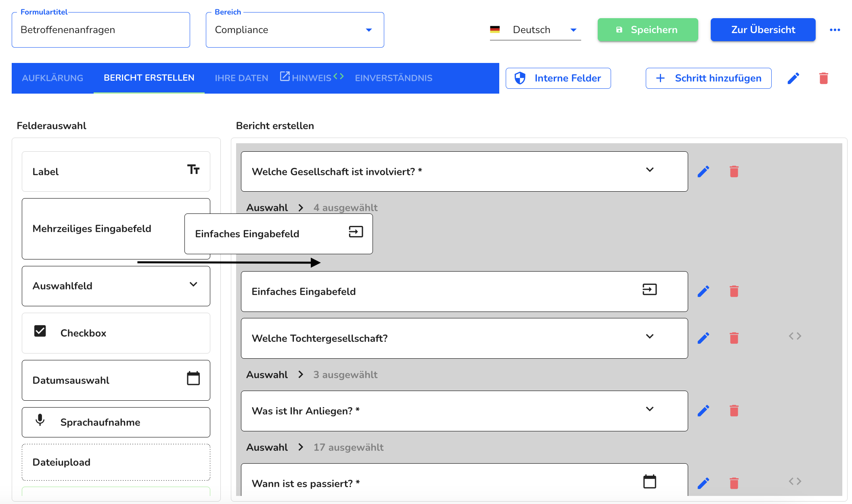Edit the 'Wann ist es passiert?' field
The image size is (852, 504).
point(703,483)
